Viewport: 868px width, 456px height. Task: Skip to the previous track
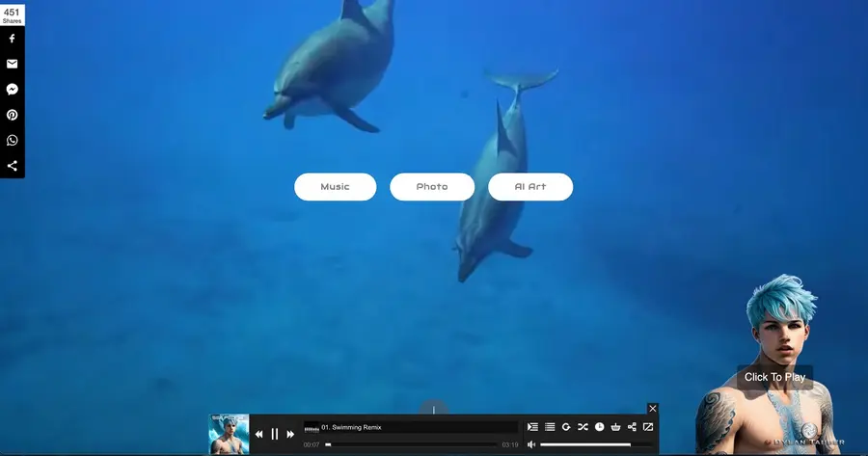point(259,435)
